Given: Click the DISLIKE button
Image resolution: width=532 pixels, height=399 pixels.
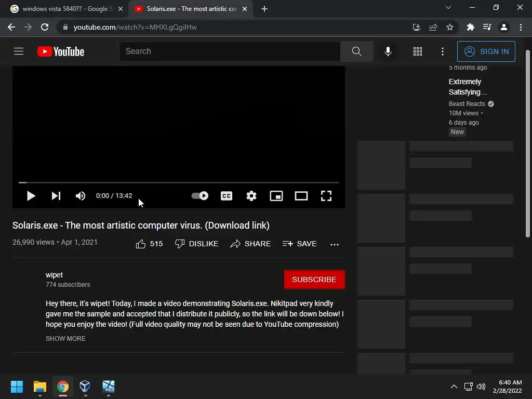Looking at the screenshot, I should tap(196, 244).
